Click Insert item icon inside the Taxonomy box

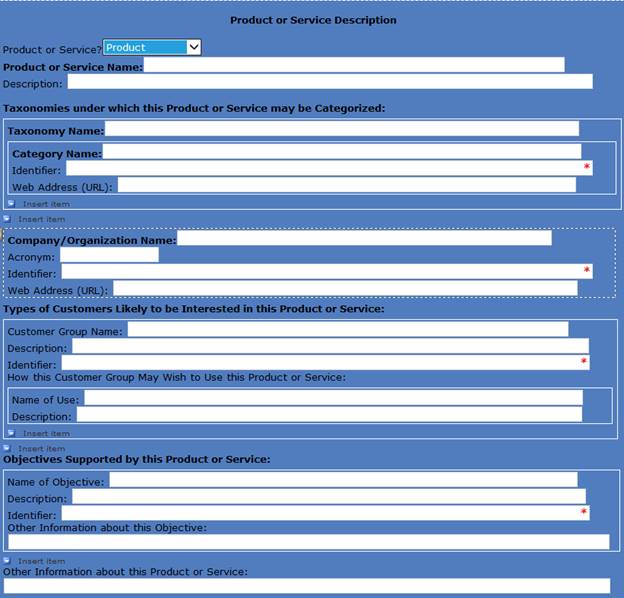pos(12,203)
